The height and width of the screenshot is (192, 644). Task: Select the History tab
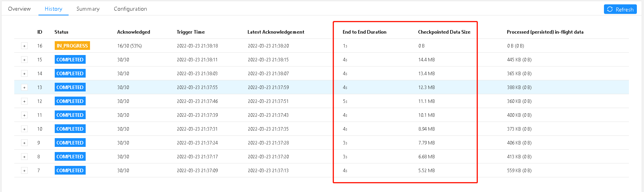tap(54, 9)
